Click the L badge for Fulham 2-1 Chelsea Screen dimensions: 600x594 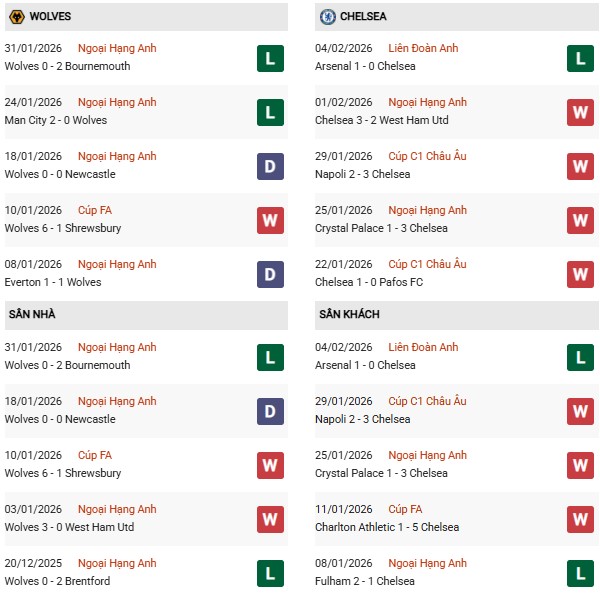[x=580, y=573]
